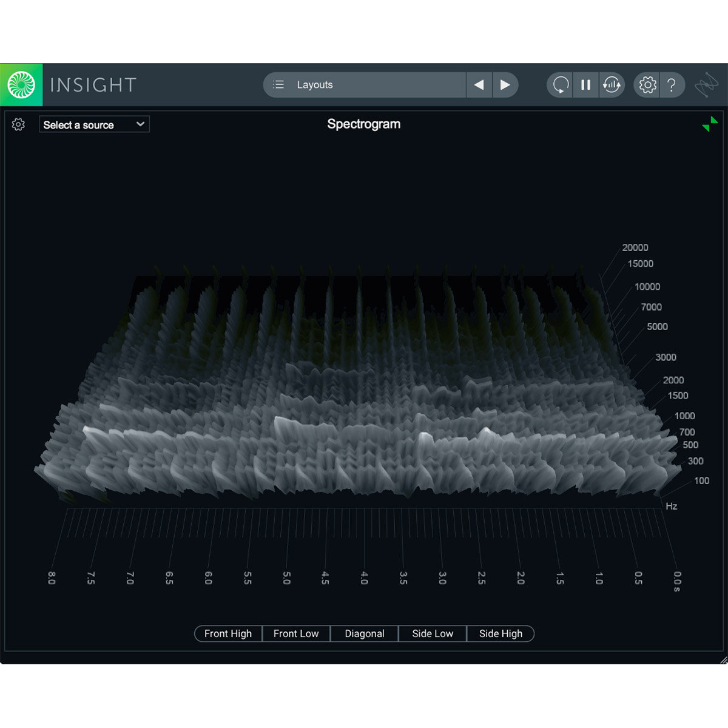Open the Help question mark icon
The width and height of the screenshot is (728, 728).
click(x=672, y=84)
